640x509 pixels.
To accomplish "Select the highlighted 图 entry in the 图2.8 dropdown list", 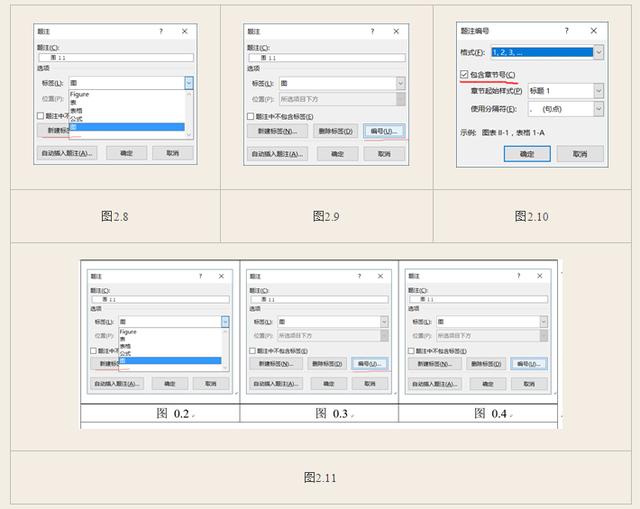I will [x=127, y=127].
